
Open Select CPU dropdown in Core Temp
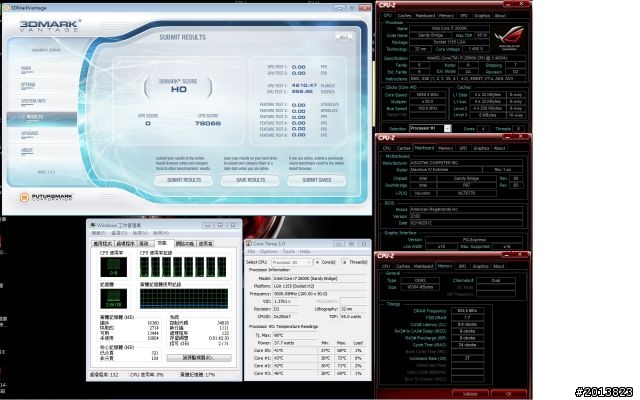pos(292,262)
